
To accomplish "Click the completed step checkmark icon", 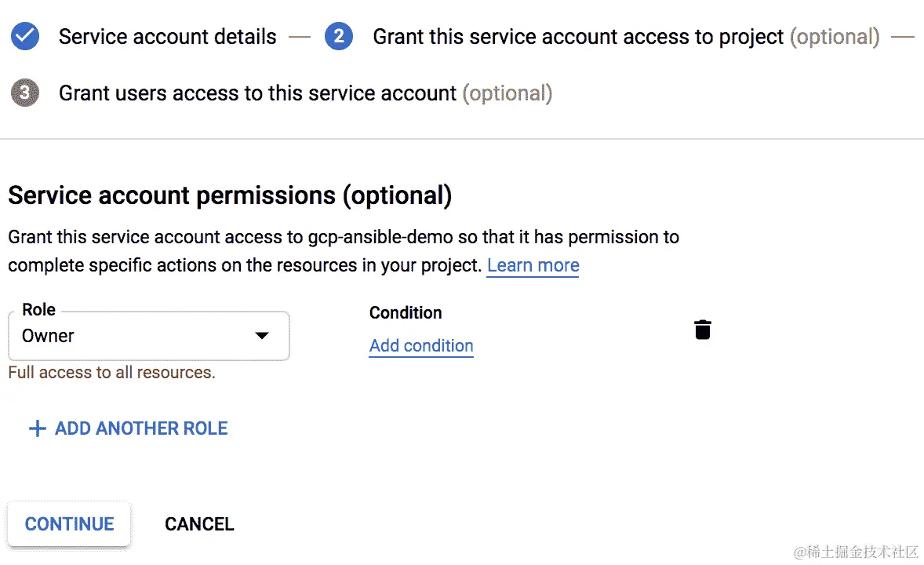I will 25,36.
